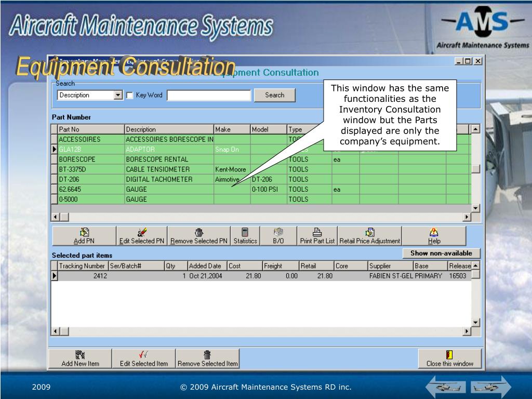Enable the Key Word checkbox
The height and width of the screenshot is (399, 532).
pos(129,96)
